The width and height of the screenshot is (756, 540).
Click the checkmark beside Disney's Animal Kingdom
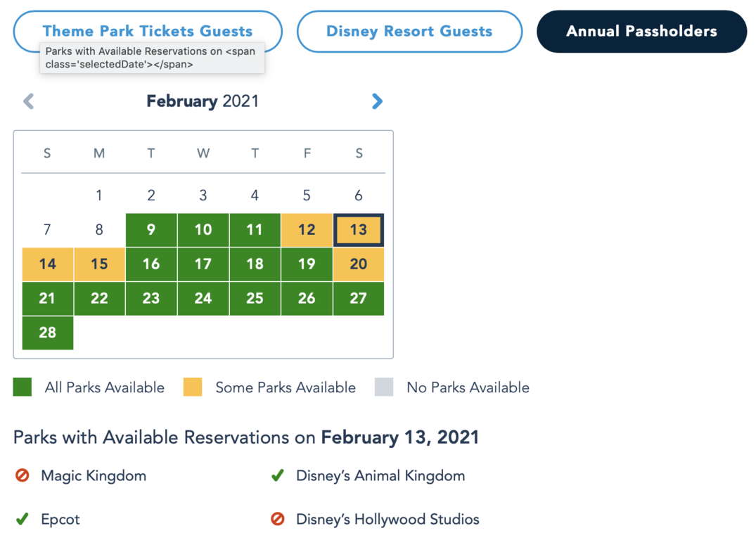(x=278, y=476)
